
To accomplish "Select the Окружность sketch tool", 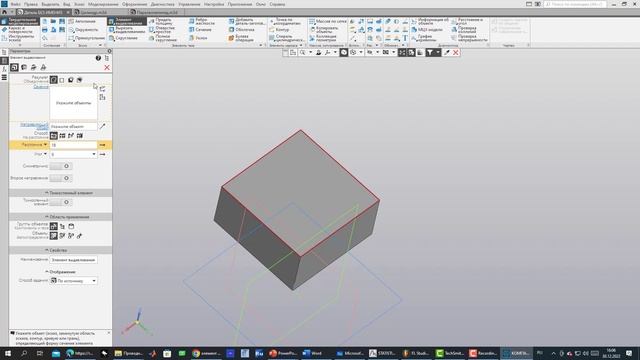I will pyautogui.click(x=84, y=30).
